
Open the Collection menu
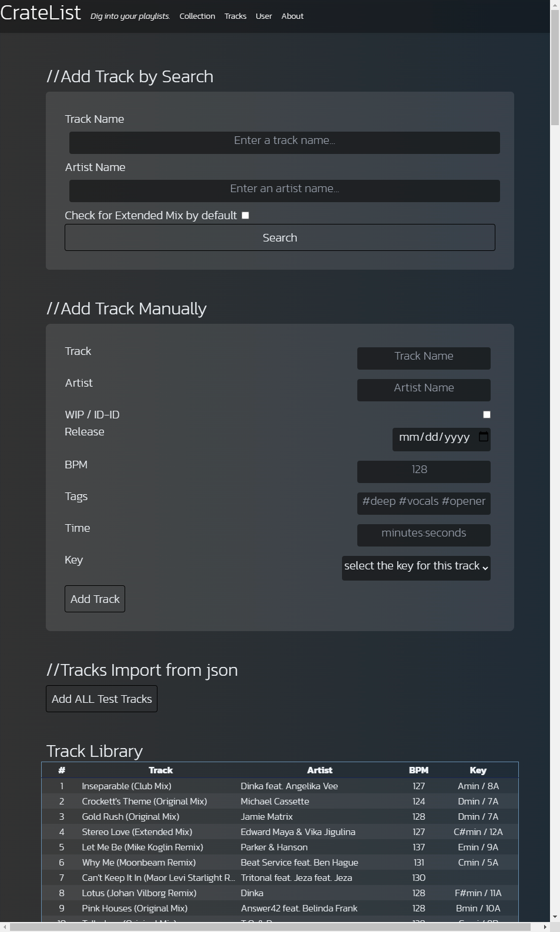click(197, 16)
